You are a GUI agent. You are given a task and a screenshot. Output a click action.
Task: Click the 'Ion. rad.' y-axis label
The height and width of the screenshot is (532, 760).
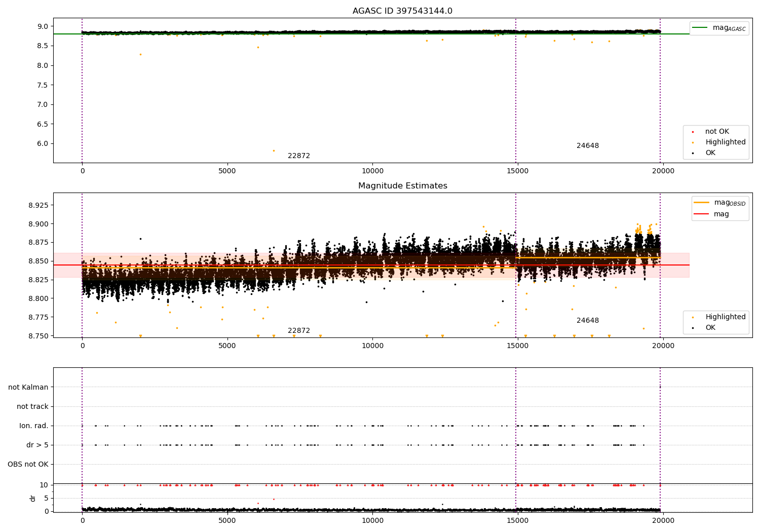click(34, 426)
